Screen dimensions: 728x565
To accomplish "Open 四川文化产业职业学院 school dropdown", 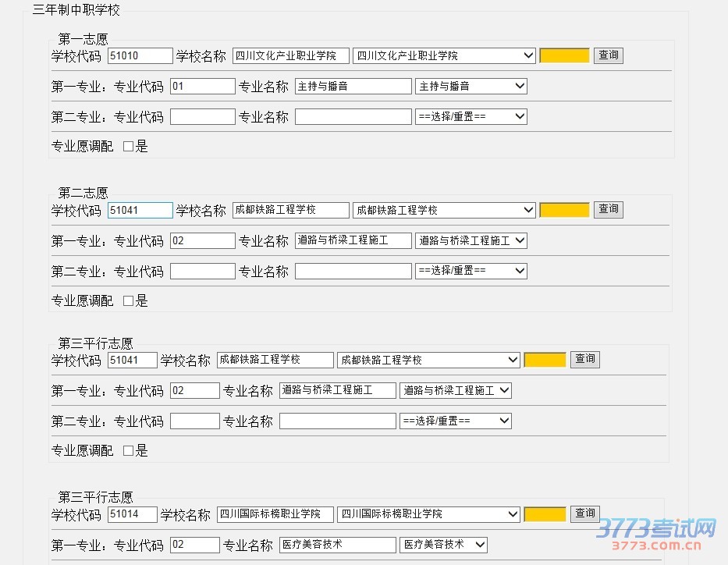I will pyautogui.click(x=443, y=56).
